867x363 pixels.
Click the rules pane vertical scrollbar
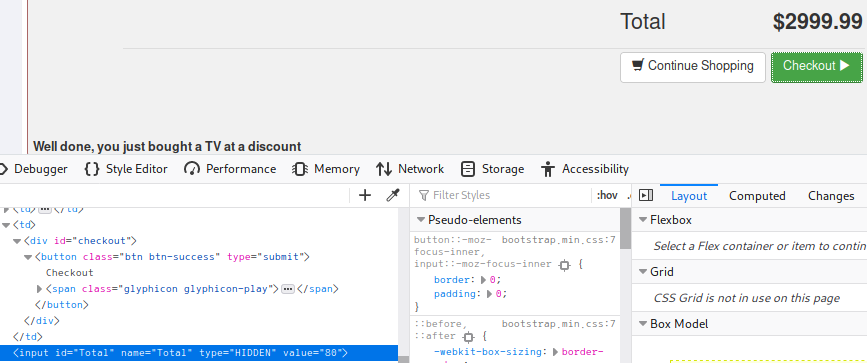(x=625, y=285)
